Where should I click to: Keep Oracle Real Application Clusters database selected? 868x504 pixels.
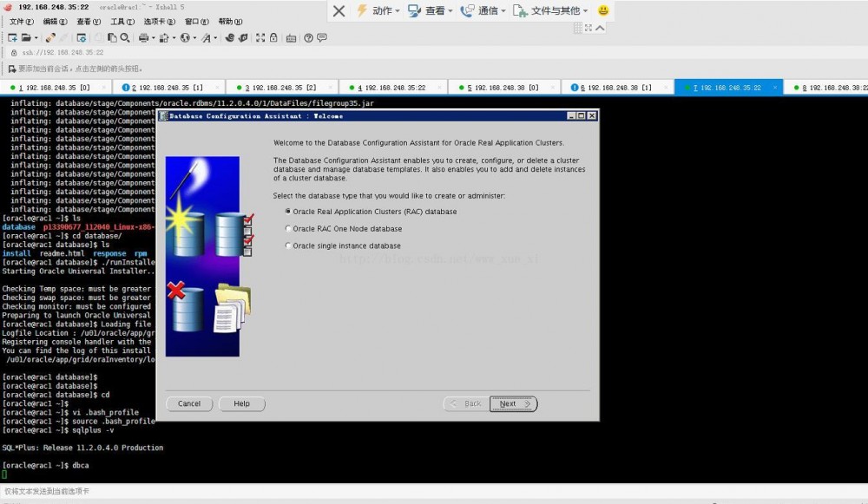tap(286, 211)
